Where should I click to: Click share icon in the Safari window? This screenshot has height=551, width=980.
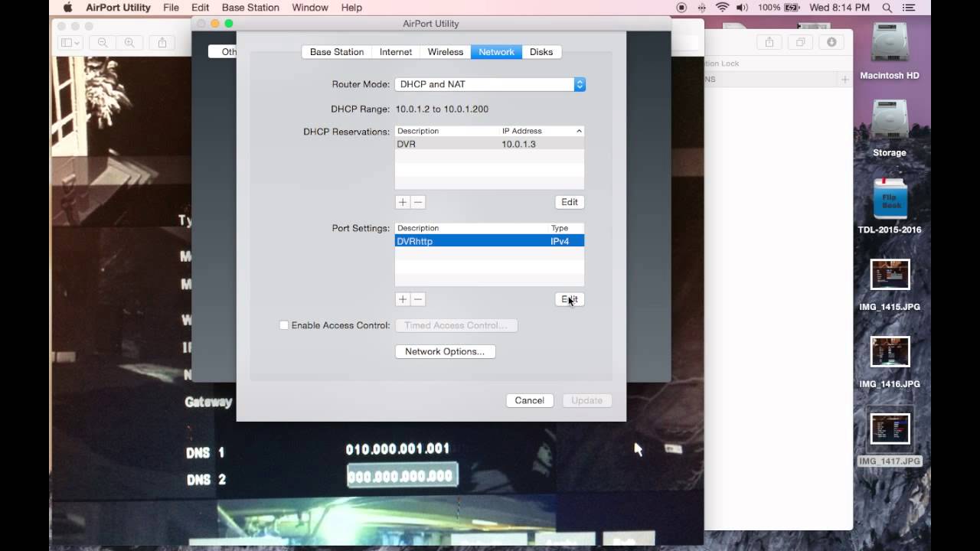[769, 42]
